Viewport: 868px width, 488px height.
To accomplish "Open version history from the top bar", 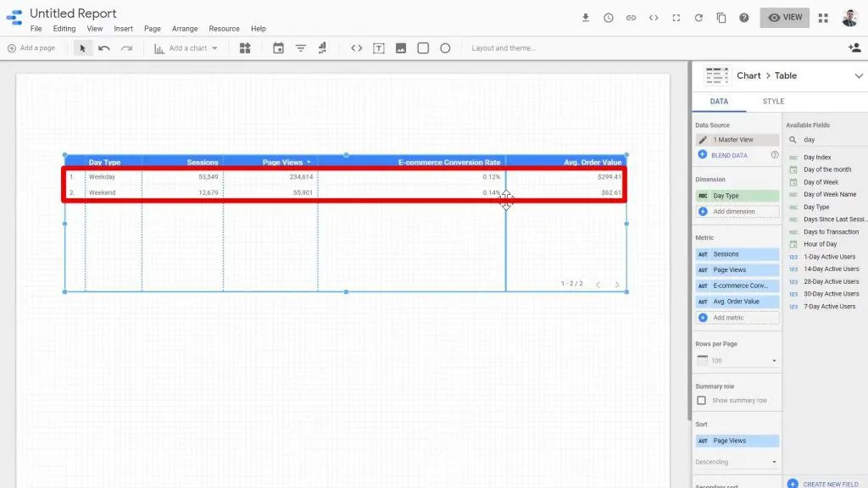I will tap(609, 17).
